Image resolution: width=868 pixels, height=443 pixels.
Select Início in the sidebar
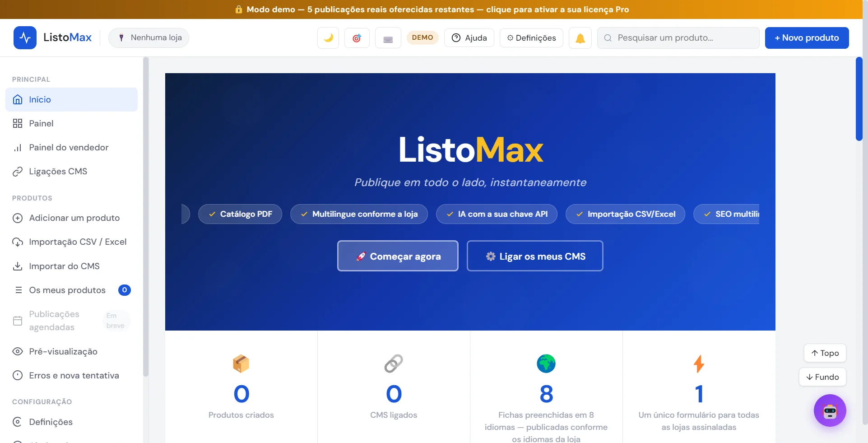[71, 99]
